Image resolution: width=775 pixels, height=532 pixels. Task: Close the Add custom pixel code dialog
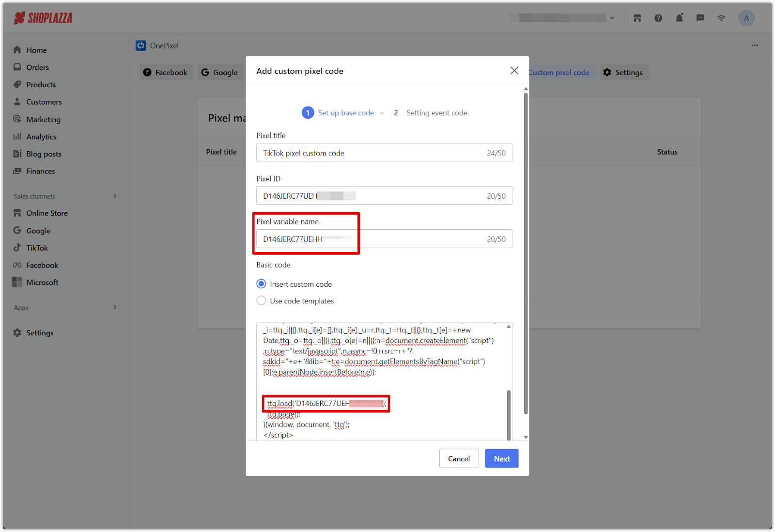514,71
